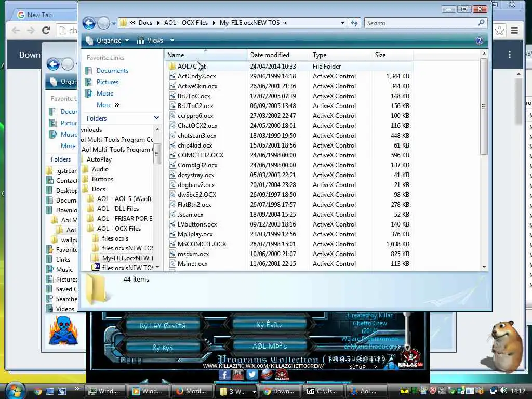Select Jscan.ocx file icon
532x399 pixels.
(x=172, y=215)
